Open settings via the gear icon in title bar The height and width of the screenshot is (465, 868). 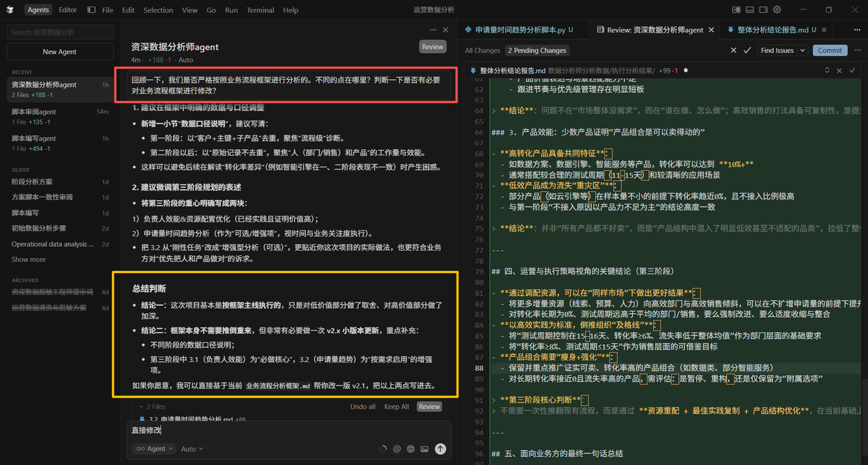point(777,9)
